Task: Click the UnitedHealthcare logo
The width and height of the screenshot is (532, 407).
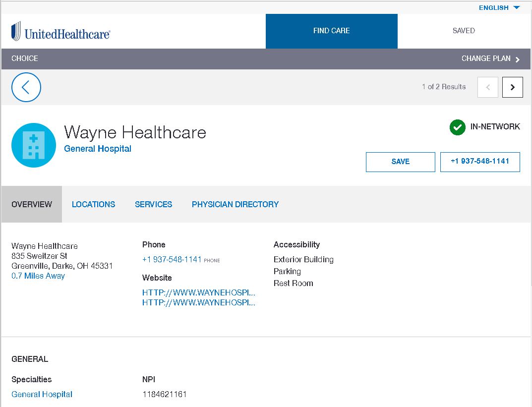Action: click(60, 32)
